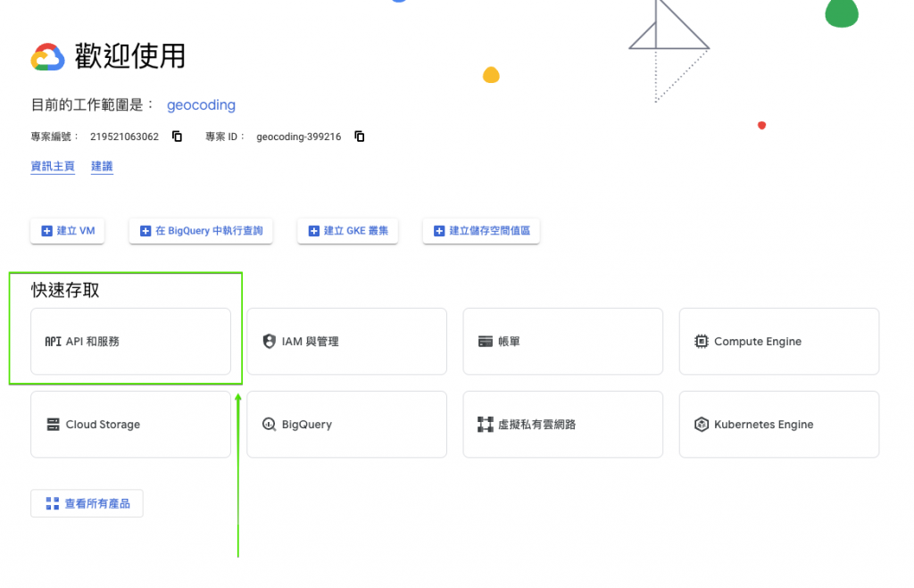Open the BigQuery card
This screenshot has height=588, width=914.
click(347, 424)
